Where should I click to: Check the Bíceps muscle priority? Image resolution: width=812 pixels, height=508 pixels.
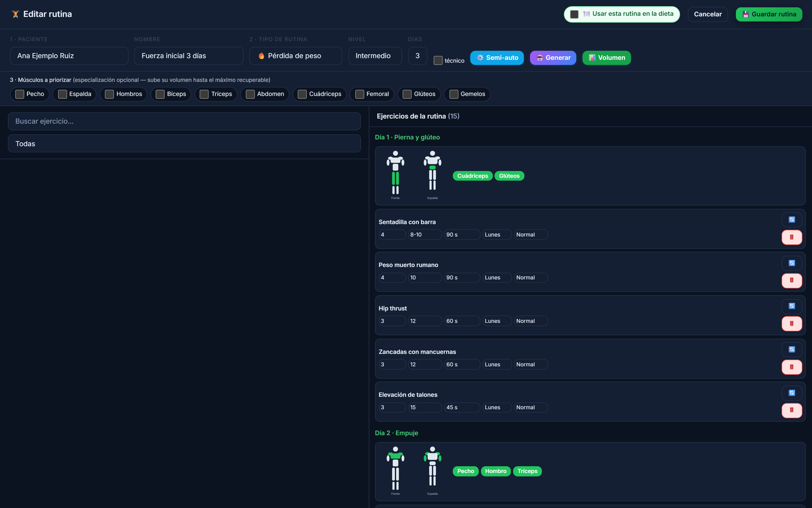click(160, 94)
